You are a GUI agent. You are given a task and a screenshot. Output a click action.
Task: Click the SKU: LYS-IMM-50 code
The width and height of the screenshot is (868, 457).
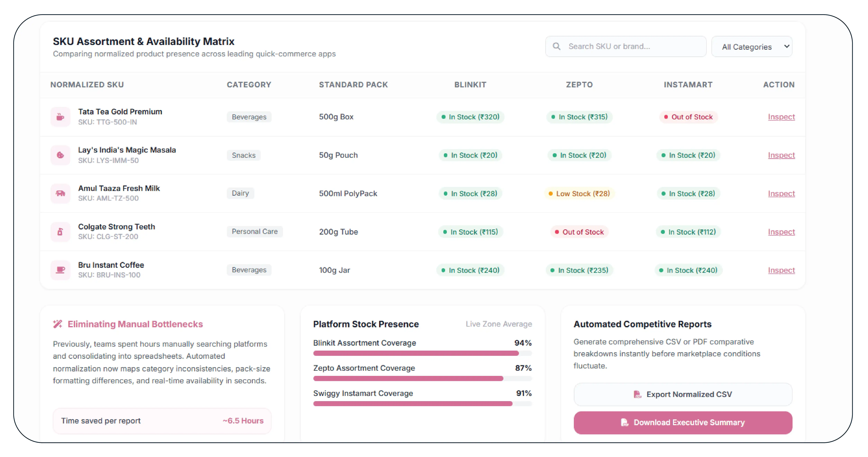(108, 161)
